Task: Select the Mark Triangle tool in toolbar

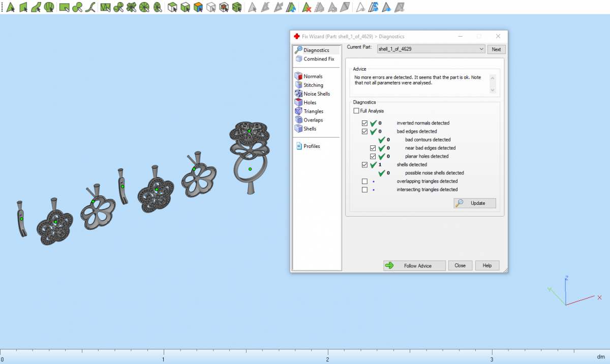Action: (10, 7)
